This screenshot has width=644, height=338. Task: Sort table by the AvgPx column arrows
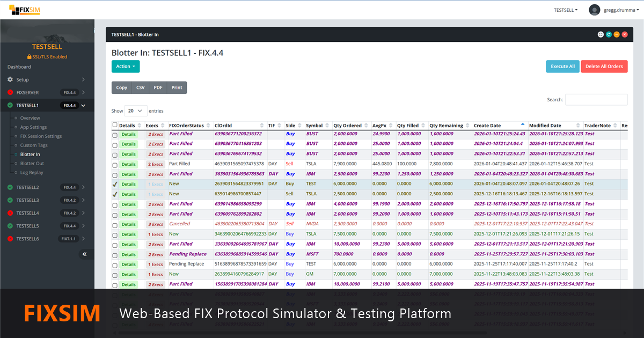click(391, 126)
